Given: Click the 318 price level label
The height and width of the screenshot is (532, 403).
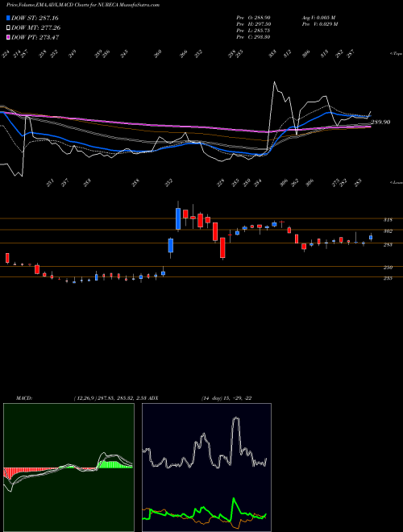Looking at the screenshot, I should click(x=388, y=220).
